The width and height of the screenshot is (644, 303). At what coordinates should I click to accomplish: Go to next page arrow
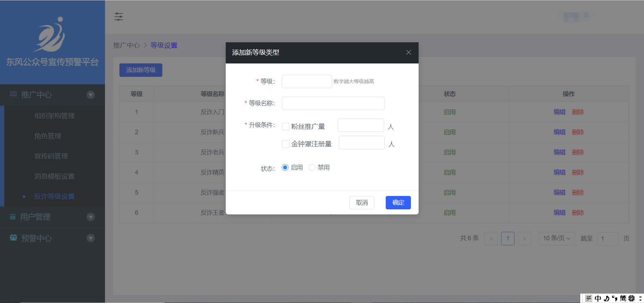(525, 239)
